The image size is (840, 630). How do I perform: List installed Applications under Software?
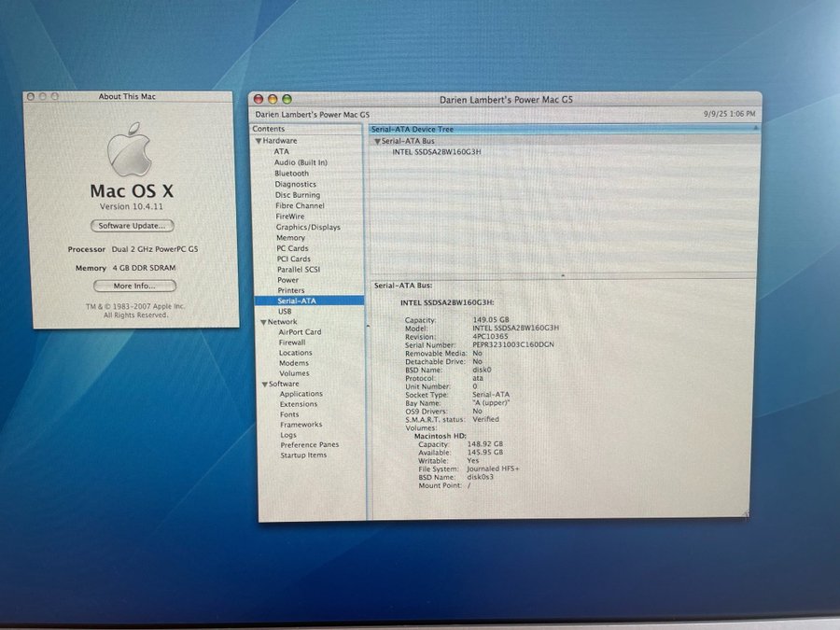pos(301,394)
